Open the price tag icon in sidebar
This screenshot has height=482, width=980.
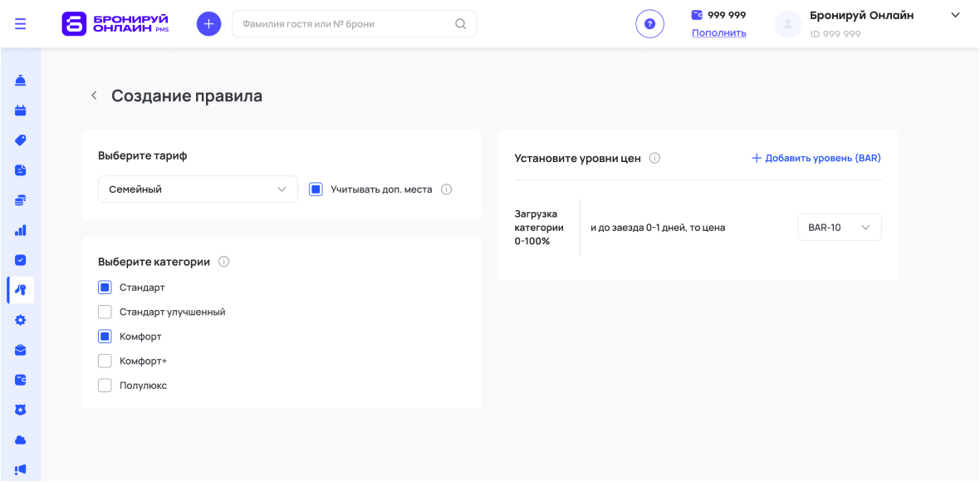pos(21,140)
